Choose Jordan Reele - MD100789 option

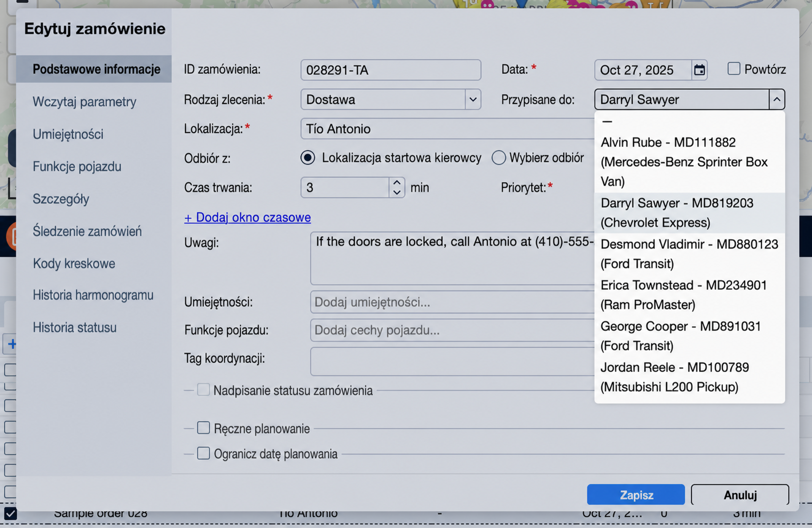[x=690, y=377]
